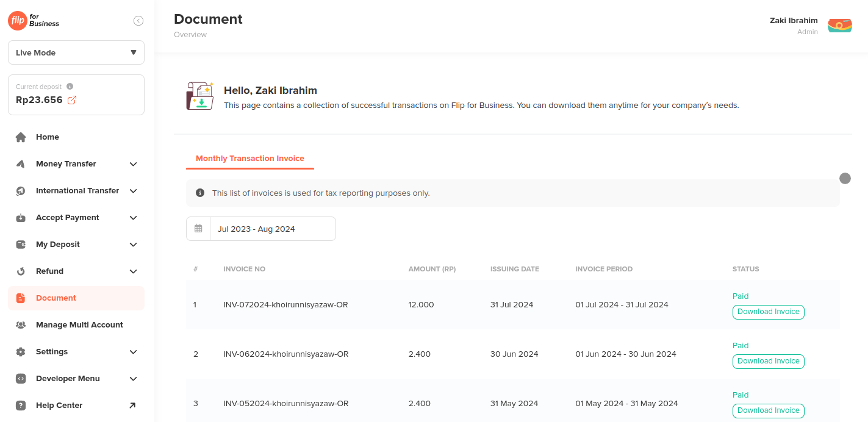Image resolution: width=868 pixels, height=422 pixels.
Task: Open the calendar icon beside the date range
Action: click(x=198, y=228)
